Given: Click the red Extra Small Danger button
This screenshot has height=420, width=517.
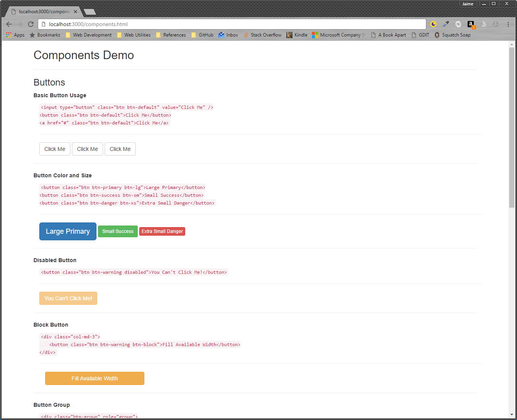Looking at the screenshot, I should pyautogui.click(x=162, y=231).
